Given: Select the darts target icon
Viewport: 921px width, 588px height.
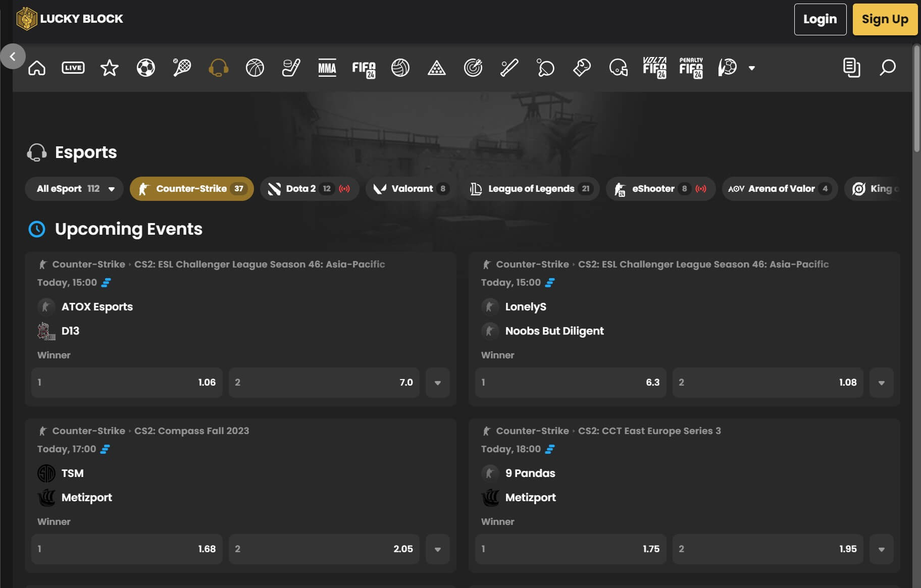Looking at the screenshot, I should point(473,68).
